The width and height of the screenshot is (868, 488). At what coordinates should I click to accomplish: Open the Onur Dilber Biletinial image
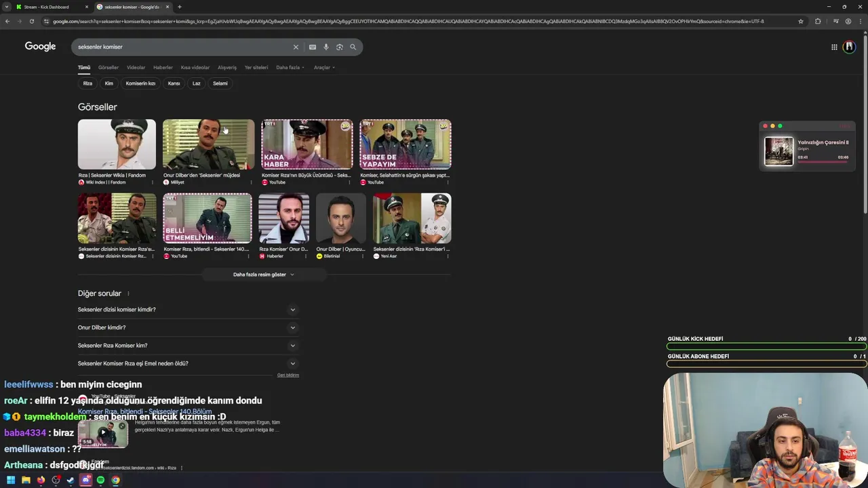click(340, 218)
